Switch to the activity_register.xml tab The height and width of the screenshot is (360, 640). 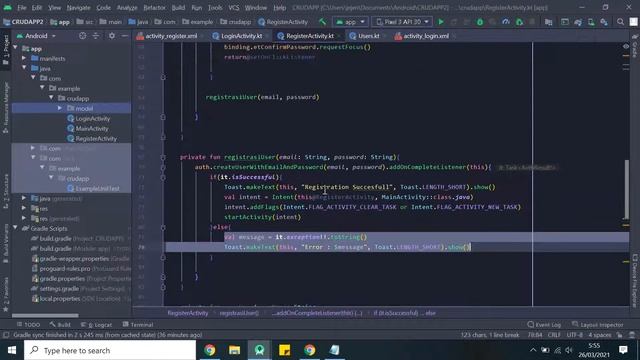[x=171, y=36]
